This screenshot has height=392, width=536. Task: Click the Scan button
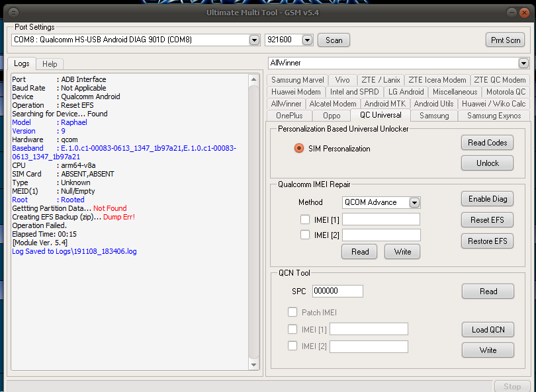tap(334, 40)
